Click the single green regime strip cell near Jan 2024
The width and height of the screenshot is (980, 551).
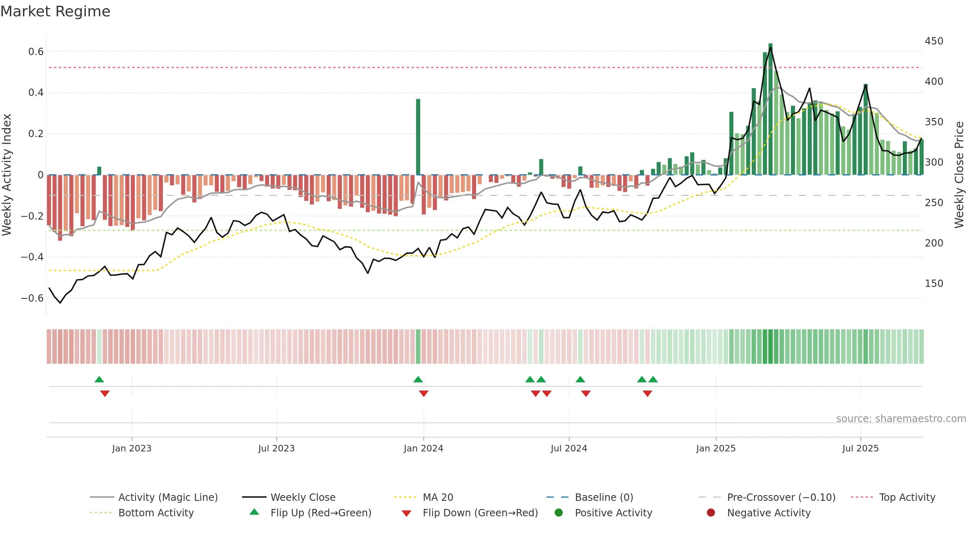[x=418, y=347]
